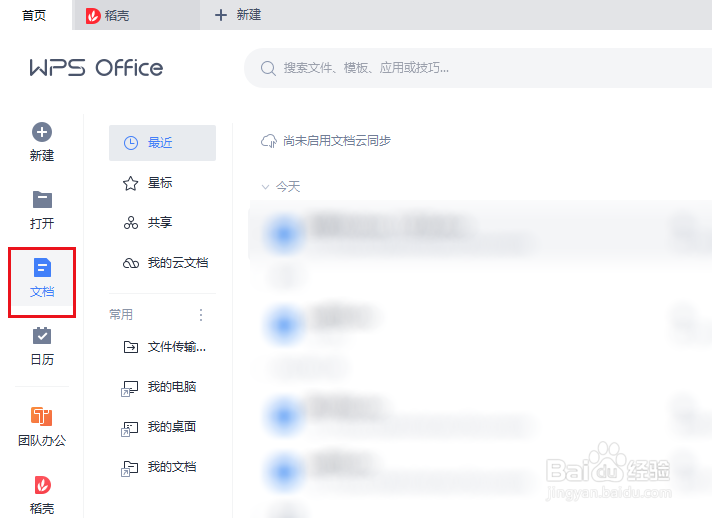Click the share icon next to 共享

coord(131,223)
